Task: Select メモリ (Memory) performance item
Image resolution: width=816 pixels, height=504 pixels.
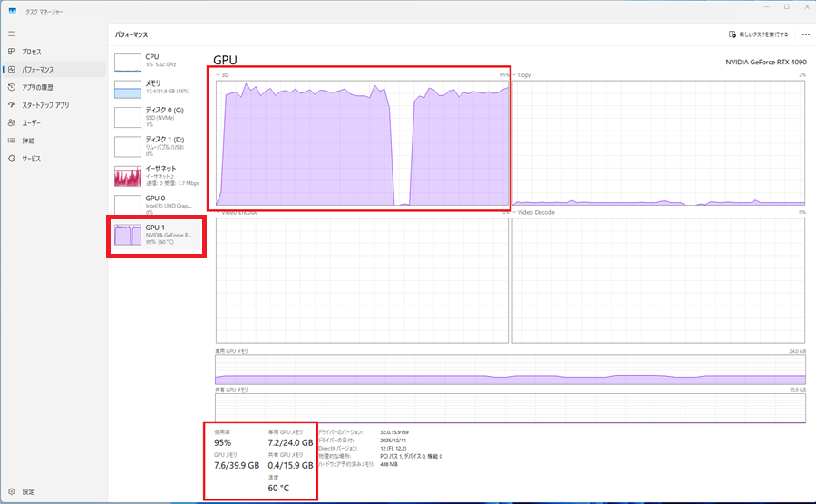Action: (x=156, y=88)
